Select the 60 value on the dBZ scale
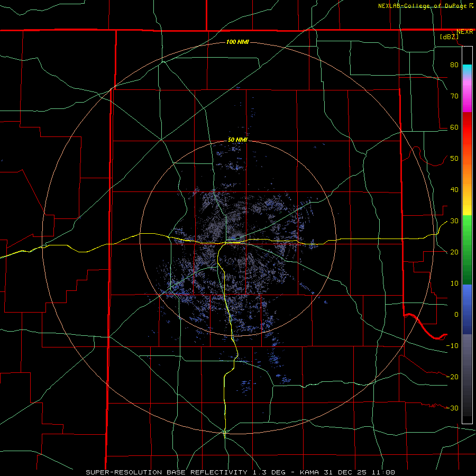 pos(454,127)
